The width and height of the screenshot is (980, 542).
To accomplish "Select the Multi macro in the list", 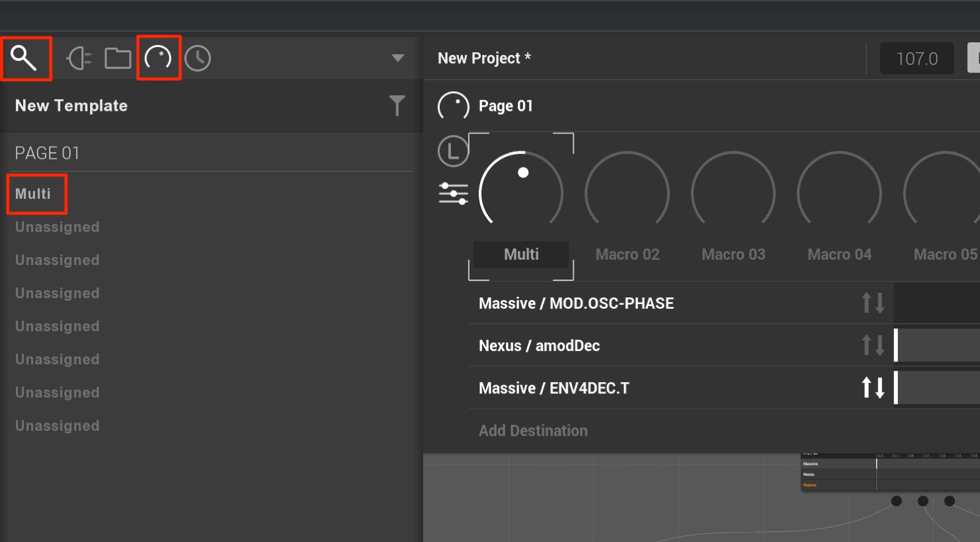I will tap(33, 194).
